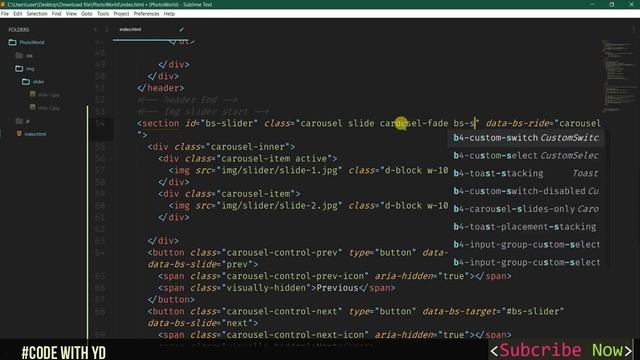Click data-bs-slide="next" attribute
Screen dimensions: 640x360
(x=200, y=323)
